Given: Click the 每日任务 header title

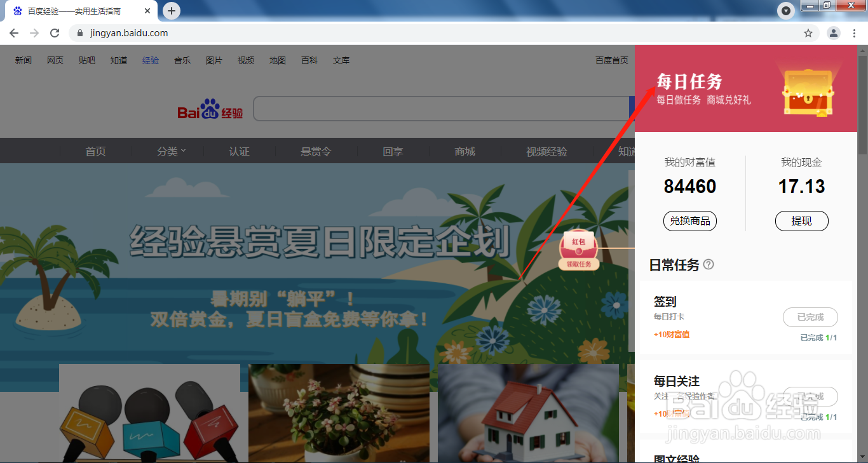Looking at the screenshot, I should coord(689,81).
